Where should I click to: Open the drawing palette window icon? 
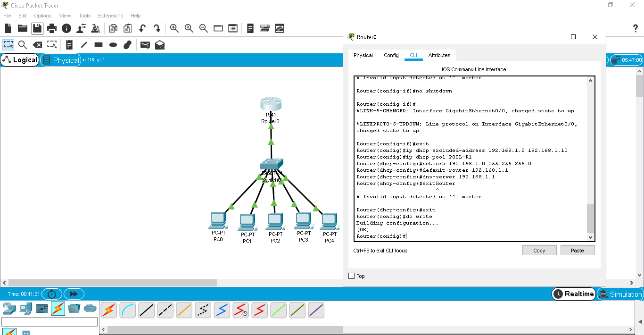(x=218, y=28)
